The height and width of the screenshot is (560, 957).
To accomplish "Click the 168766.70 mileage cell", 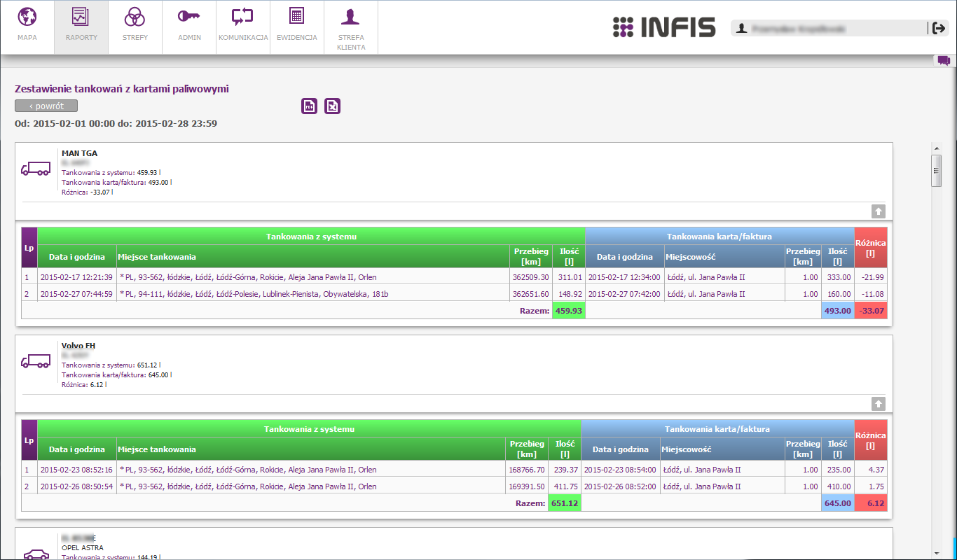I will [x=527, y=470].
